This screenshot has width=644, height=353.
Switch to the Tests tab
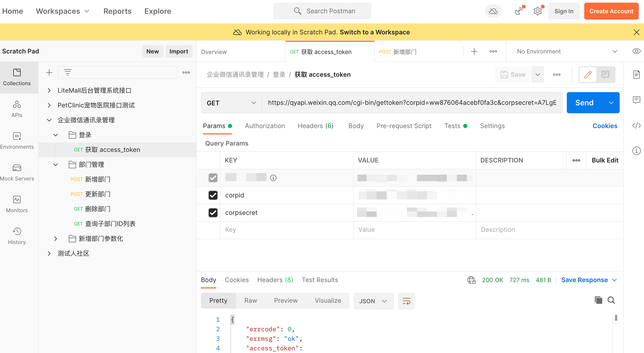pyautogui.click(x=456, y=126)
